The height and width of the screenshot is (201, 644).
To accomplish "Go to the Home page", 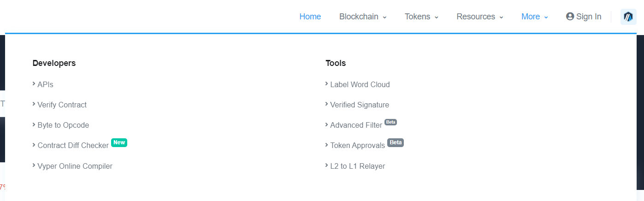I will click(310, 17).
